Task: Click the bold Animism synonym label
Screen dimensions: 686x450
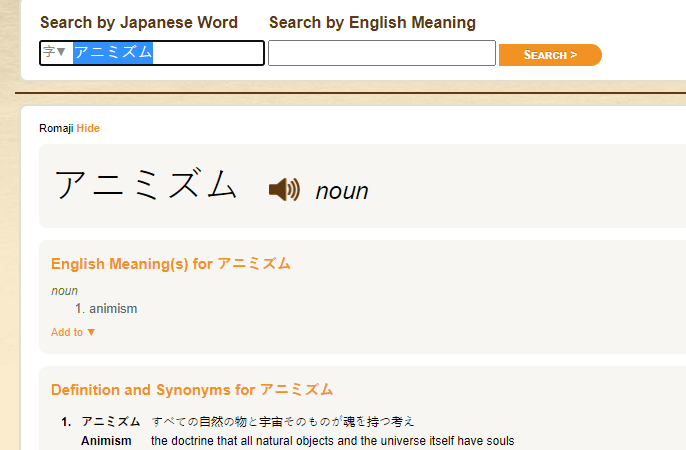Action: 106,441
